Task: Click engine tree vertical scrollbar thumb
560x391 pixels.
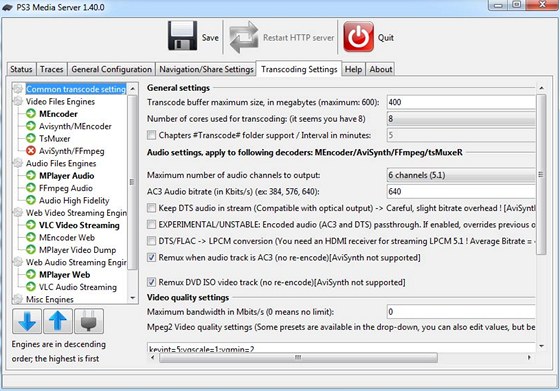Action: 132,182
